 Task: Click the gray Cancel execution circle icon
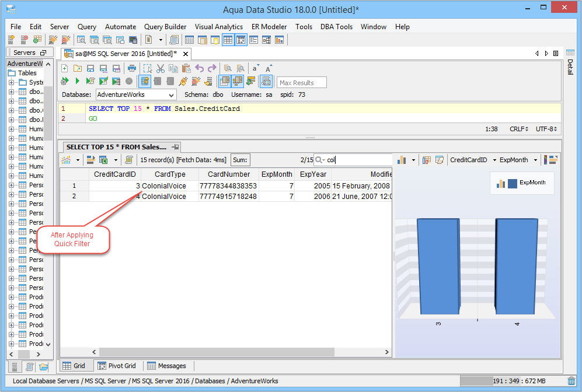[129, 81]
